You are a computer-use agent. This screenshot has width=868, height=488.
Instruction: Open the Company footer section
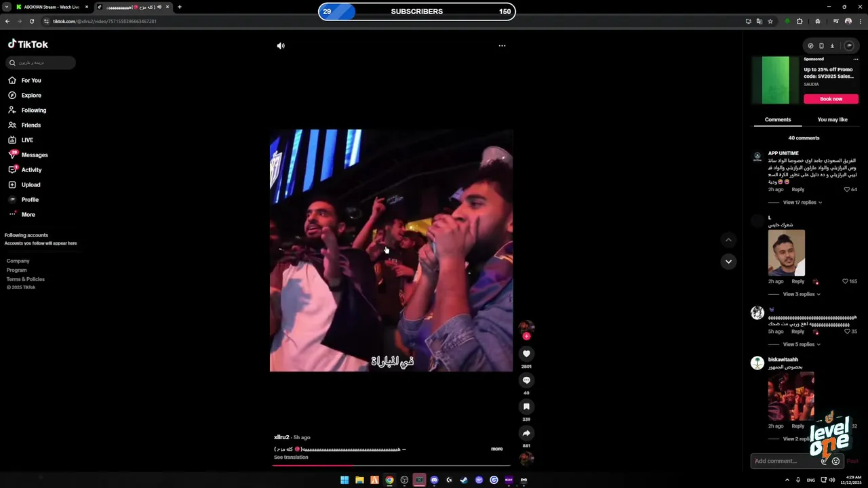[18, 261]
